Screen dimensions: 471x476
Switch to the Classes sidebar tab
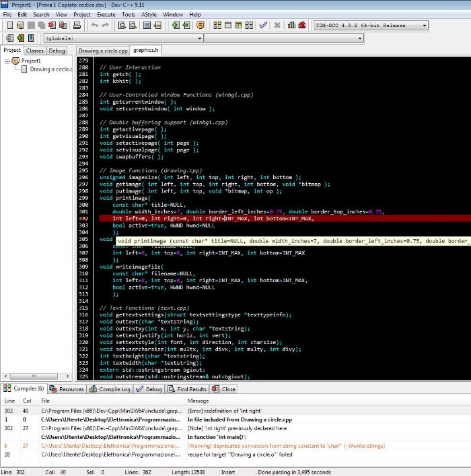point(34,50)
